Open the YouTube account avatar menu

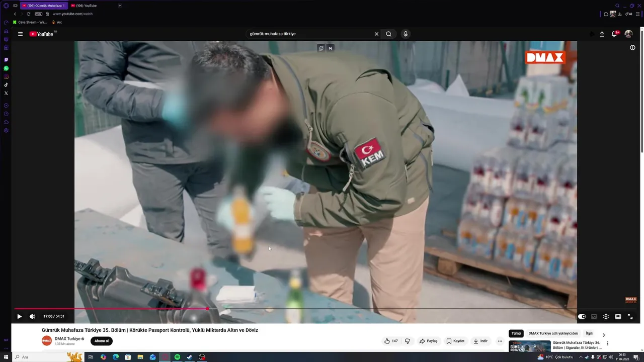click(x=628, y=34)
